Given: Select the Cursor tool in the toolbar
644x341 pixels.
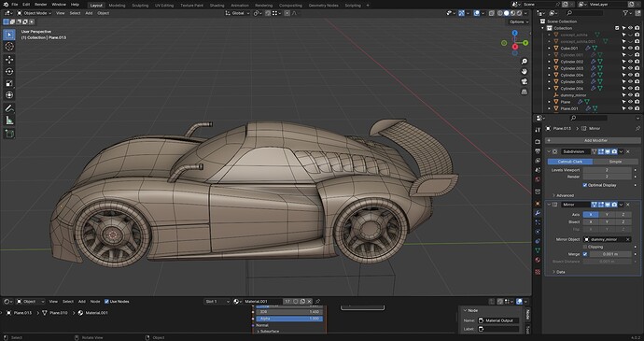Looking at the screenshot, I should click(9, 46).
